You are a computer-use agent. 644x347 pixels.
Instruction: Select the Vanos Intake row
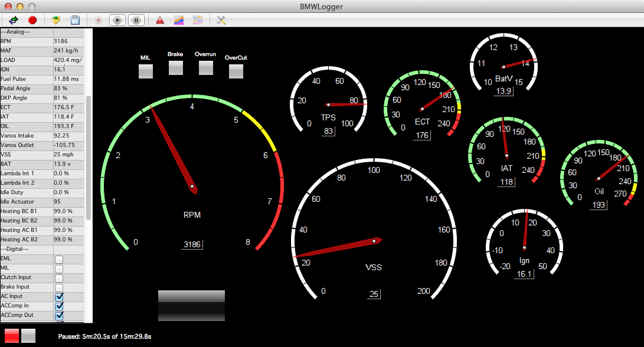point(42,136)
